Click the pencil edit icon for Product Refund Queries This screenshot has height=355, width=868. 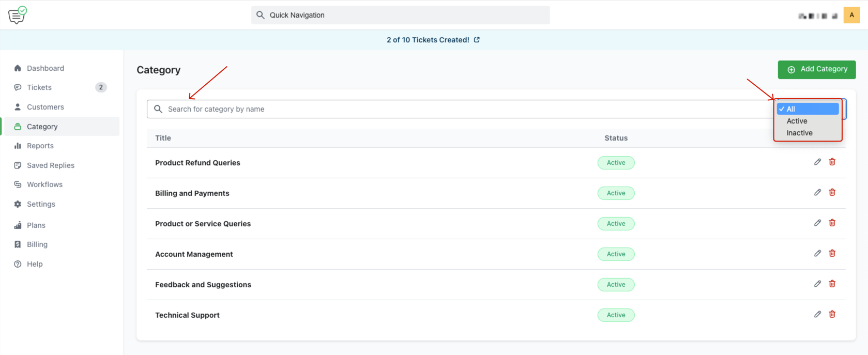pyautogui.click(x=817, y=162)
